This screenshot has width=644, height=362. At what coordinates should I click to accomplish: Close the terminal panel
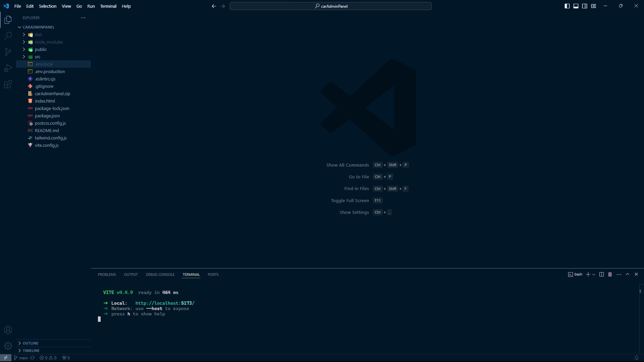[x=636, y=275]
